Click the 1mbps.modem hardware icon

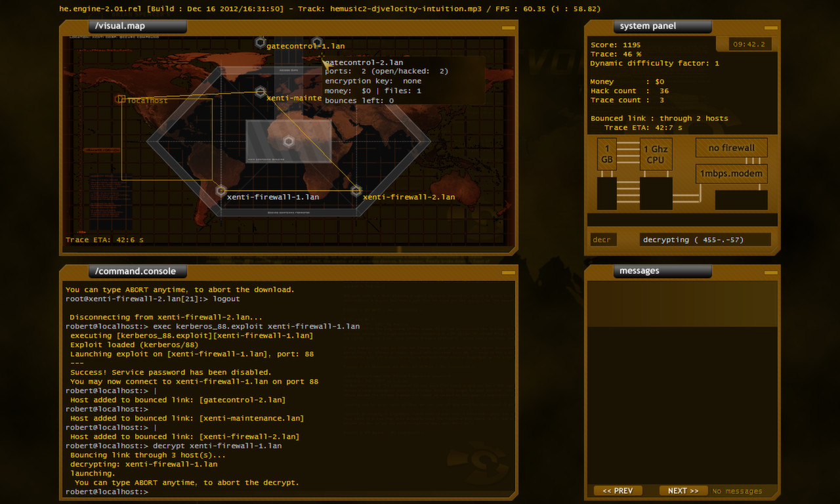(731, 173)
